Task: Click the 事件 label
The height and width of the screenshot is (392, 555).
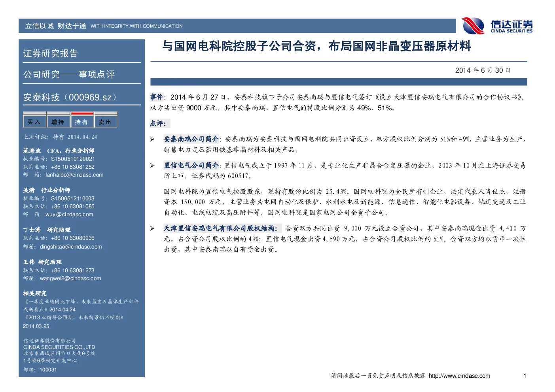Action: 157,97
